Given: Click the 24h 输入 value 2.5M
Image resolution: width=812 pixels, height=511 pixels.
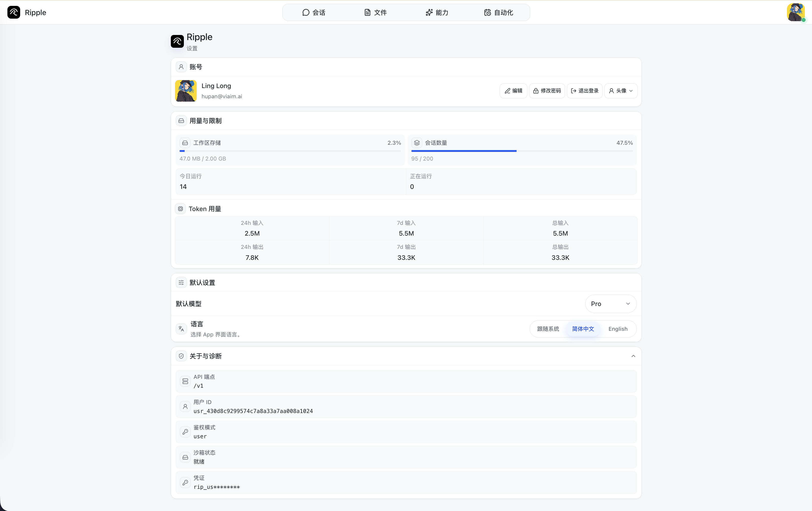Looking at the screenshot, I should coord(252,233).
